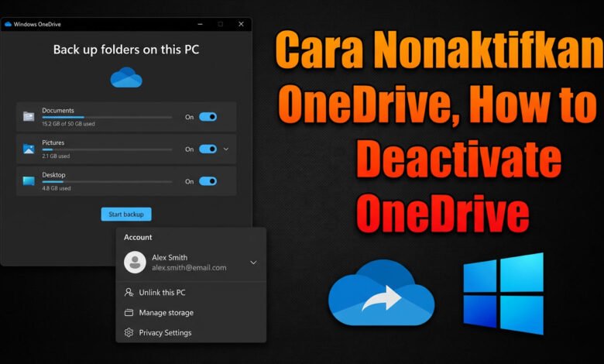The width and height of the screenshot is (604, 364).
Task: Click the '2.1 GB used' text
Action: click(x=56, y=156)
